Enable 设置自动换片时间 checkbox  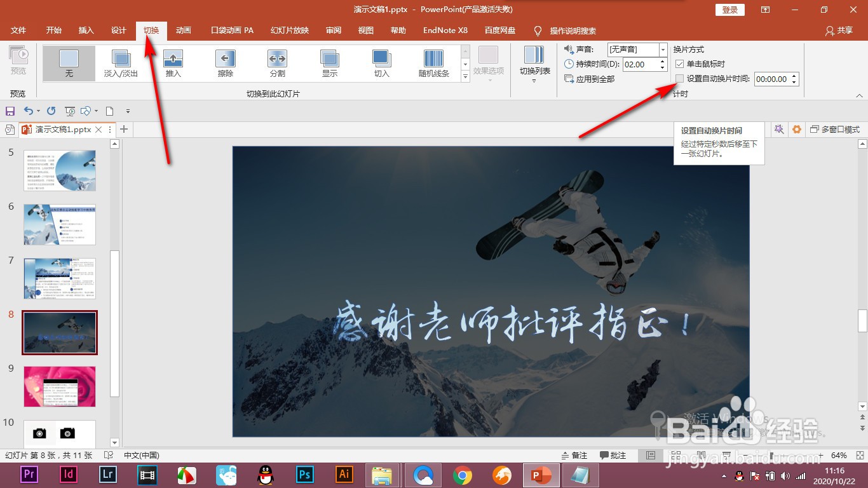tap(679, 79)
